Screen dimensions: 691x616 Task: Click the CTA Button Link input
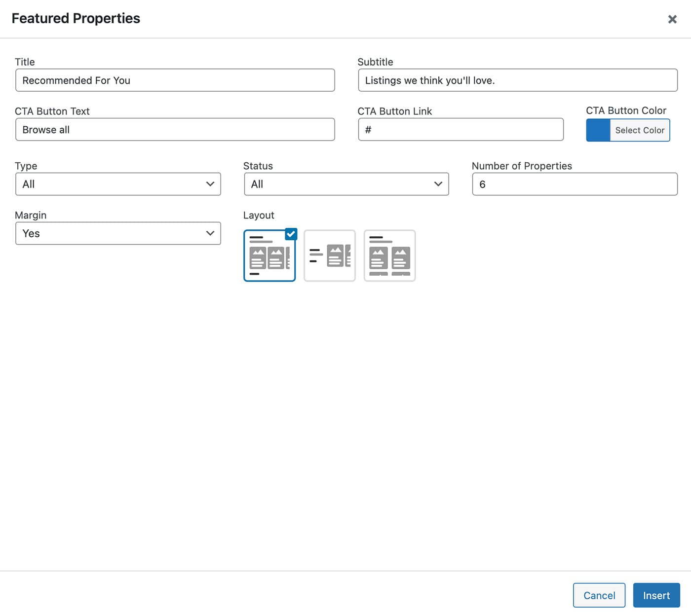(x=461, y=130)
